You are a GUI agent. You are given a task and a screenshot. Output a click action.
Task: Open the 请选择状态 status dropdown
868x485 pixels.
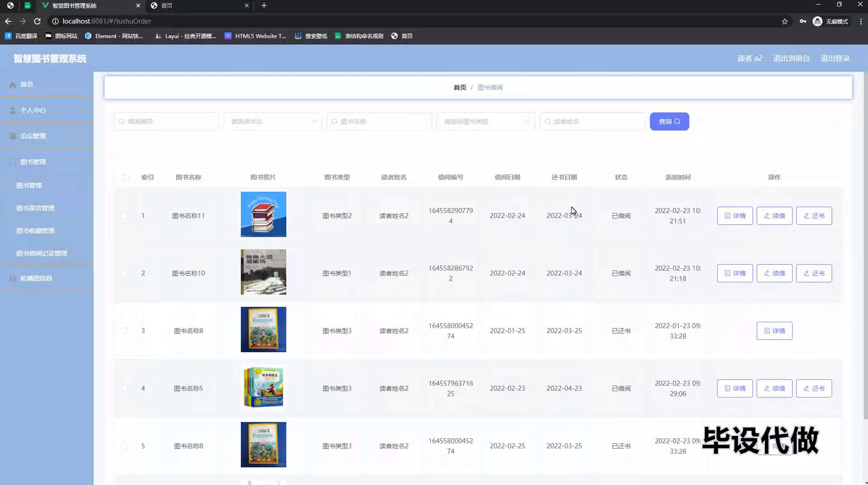tap(273, 121)
